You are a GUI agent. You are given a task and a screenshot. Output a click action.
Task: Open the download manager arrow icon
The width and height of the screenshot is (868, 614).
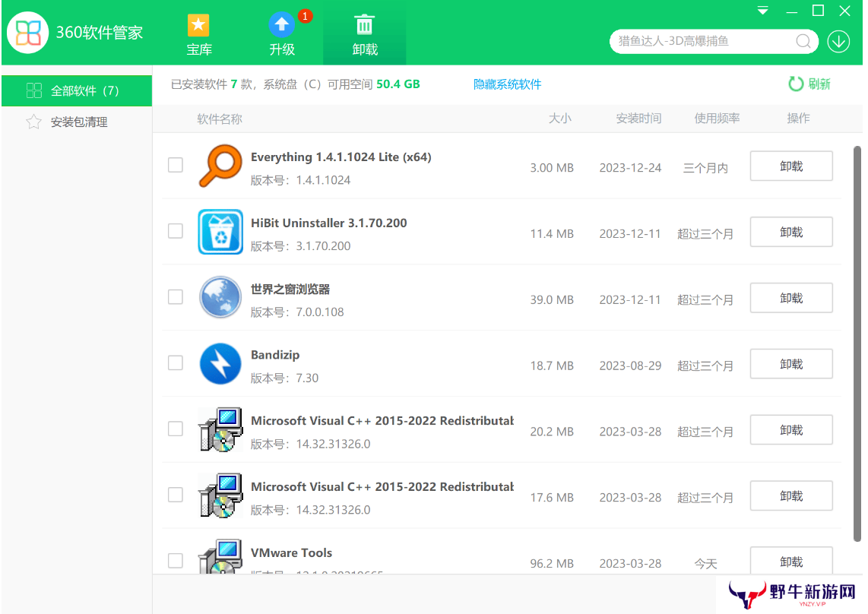point(838,42)
